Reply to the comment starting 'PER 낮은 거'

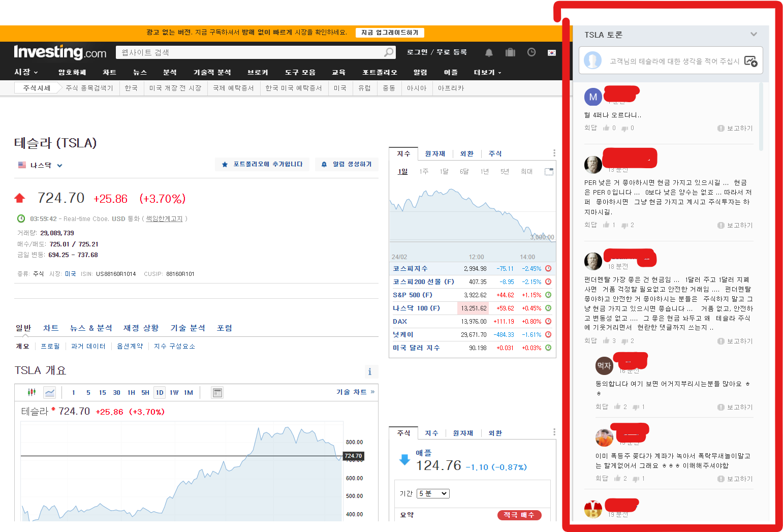coord(590,225)
